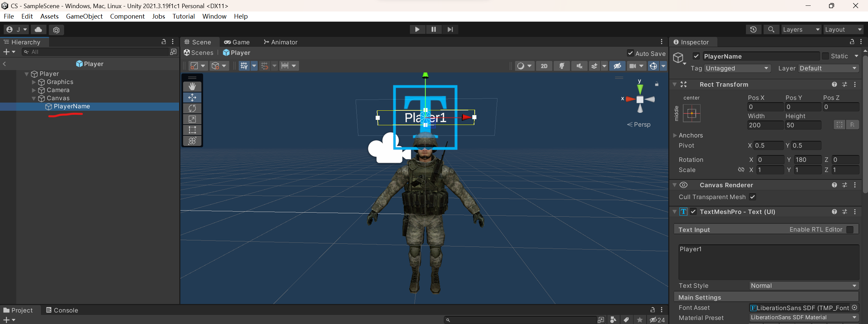The height and width of the screenshot is (324, 868).
Task: Switch to the Console tab
Action: pyautogui.click(x=62, y=310)
